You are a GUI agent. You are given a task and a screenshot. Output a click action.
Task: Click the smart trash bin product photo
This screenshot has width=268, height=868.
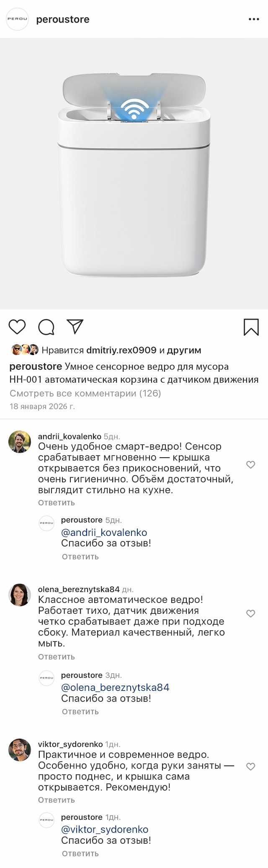click(x=134, y=174)
